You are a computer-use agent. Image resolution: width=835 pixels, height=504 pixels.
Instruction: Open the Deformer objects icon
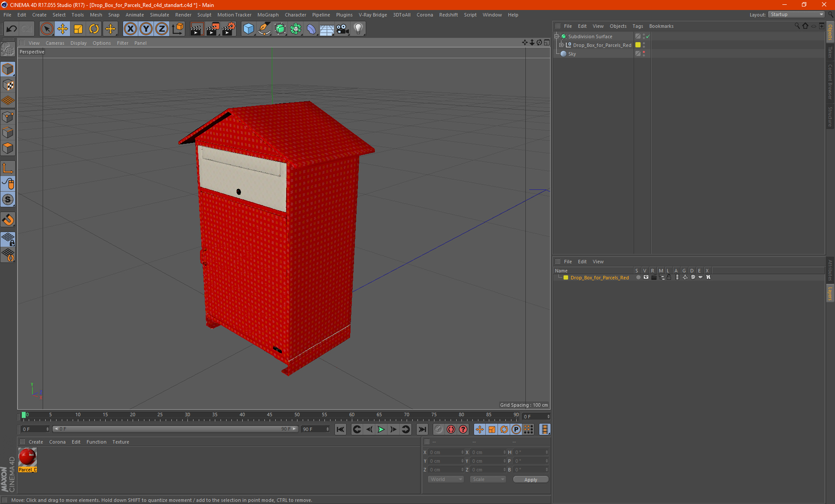[x=311, y=29]
